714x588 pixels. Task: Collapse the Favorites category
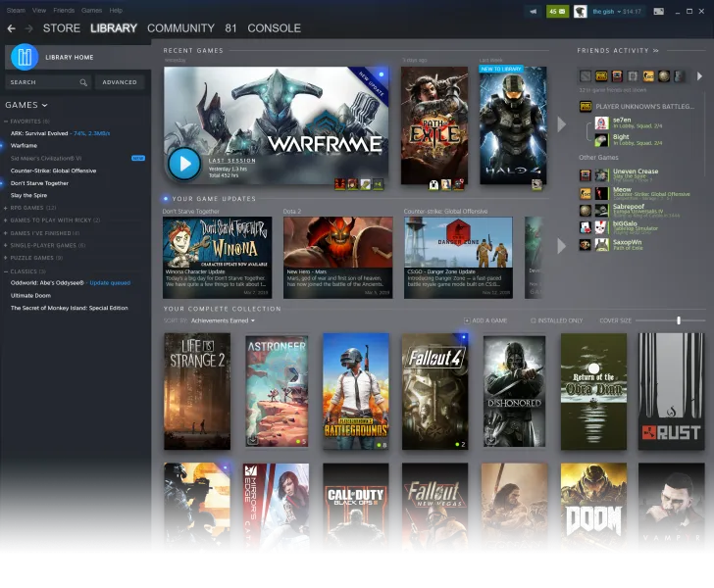tap(8, 122)
